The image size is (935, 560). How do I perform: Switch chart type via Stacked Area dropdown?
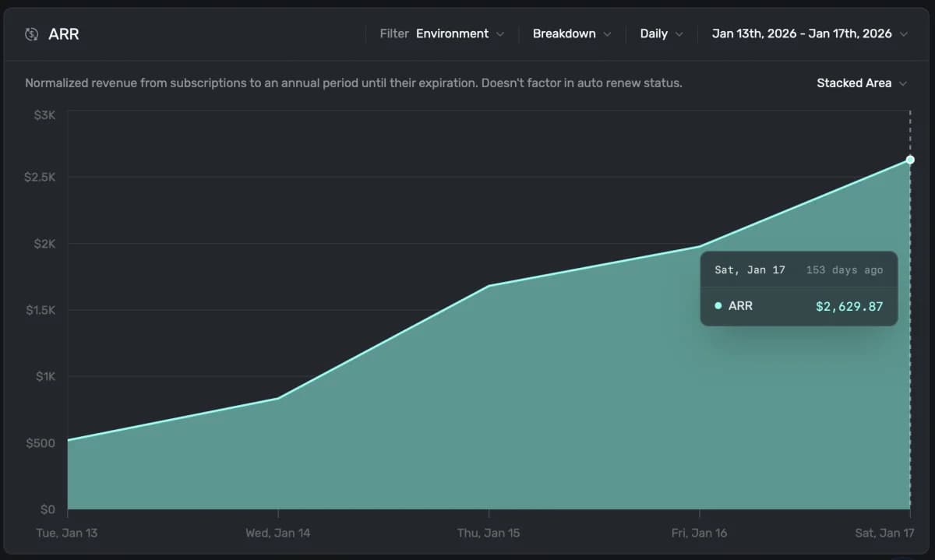point(862,83)
